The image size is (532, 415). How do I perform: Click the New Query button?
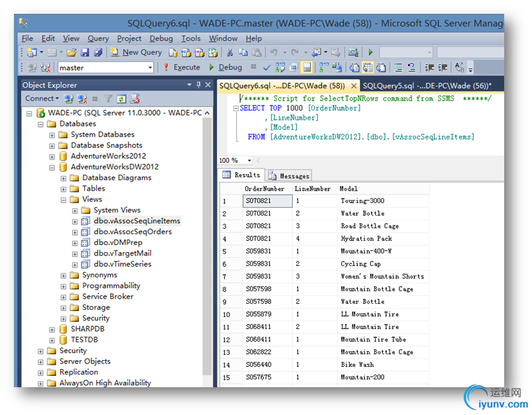coord(136,52)
